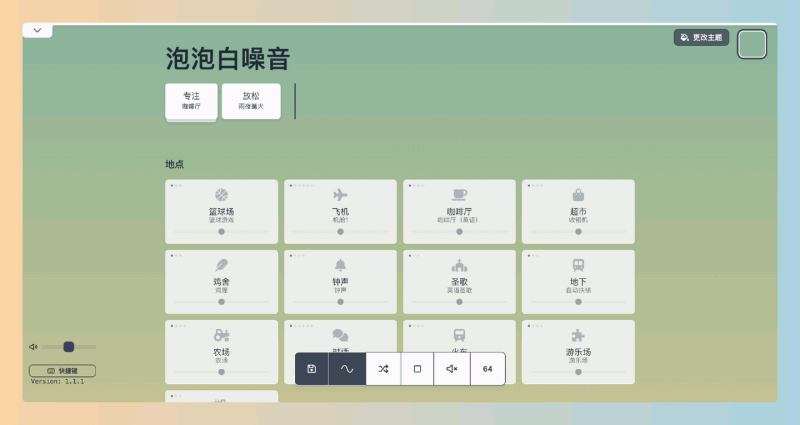Open the 快捷键 shortcuts button
Viewport: 800px width, 425px height.
pos(62,371)
